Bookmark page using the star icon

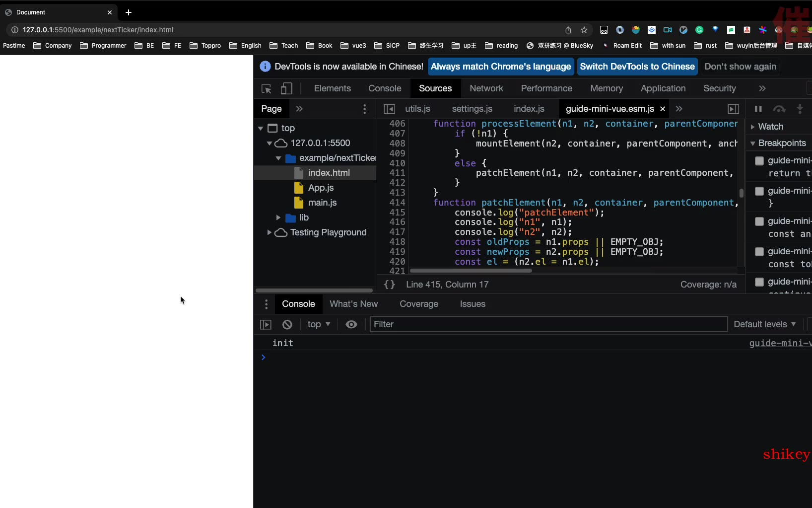(584, 30)
